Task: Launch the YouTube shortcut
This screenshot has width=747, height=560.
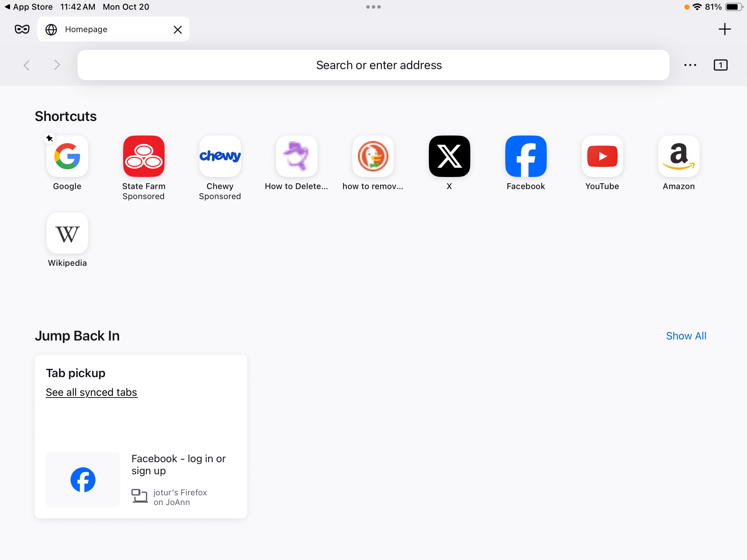Action: tap(602, 157)
